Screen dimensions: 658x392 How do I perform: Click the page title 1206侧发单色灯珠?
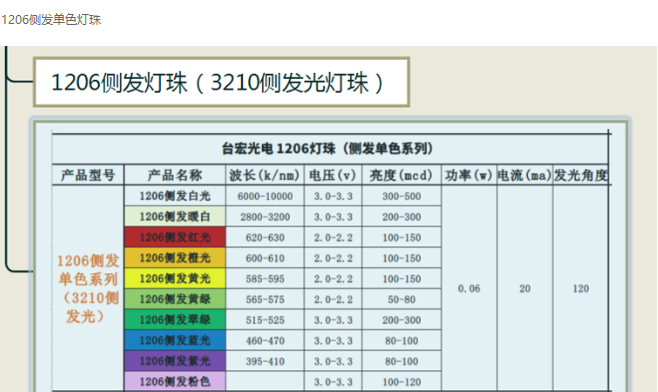pos(51,20)
